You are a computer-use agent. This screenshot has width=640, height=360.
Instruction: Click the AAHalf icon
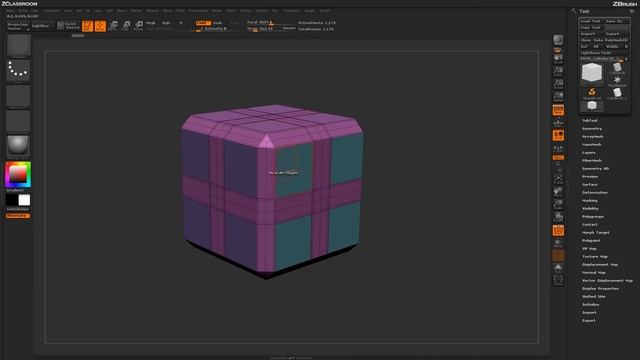click(x=558, y=97)
